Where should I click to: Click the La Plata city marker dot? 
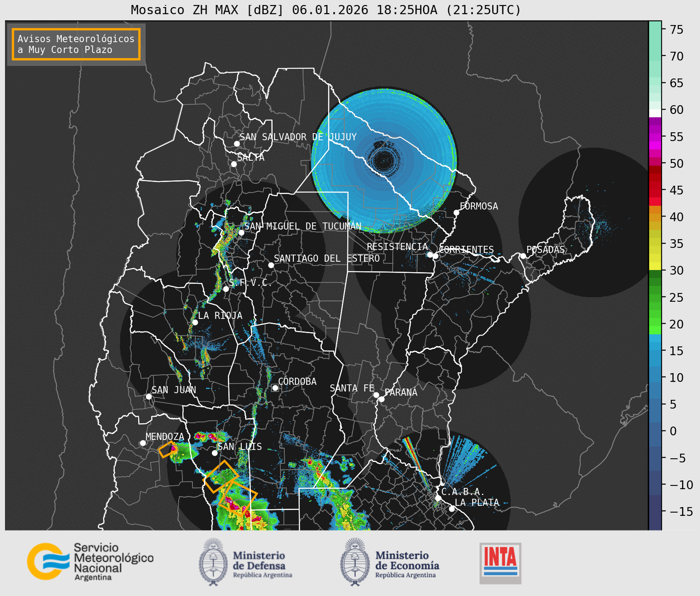pos(452,508)
